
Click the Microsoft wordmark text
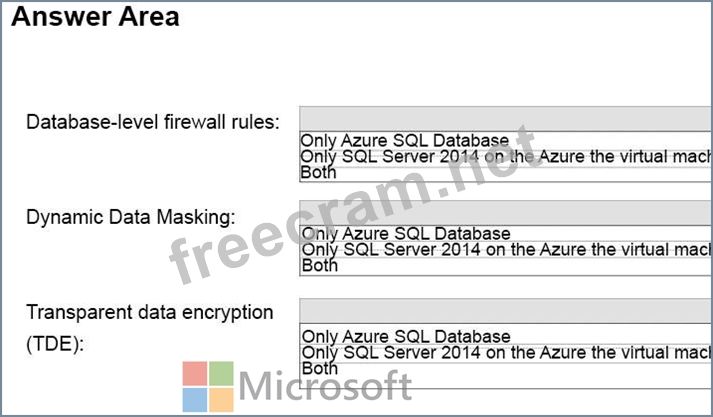[325, 387]
